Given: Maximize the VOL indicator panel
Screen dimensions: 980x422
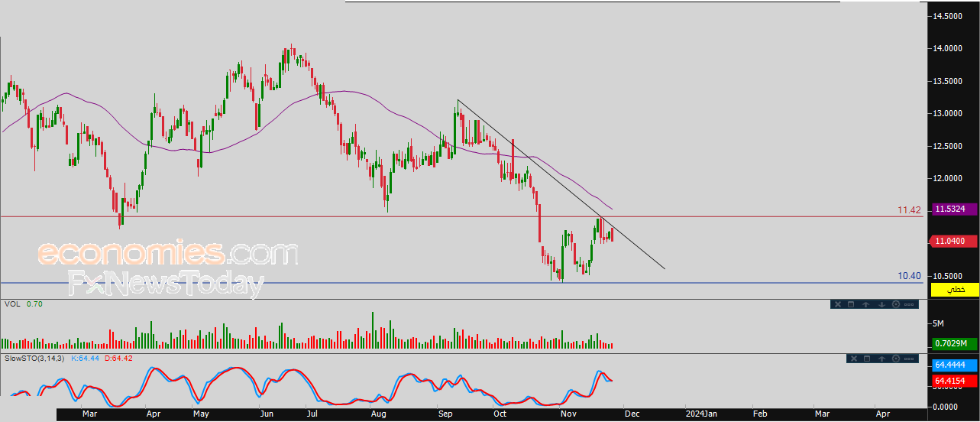Looking at the screenshot, I should pyautogui.click(x=851, y=304).
